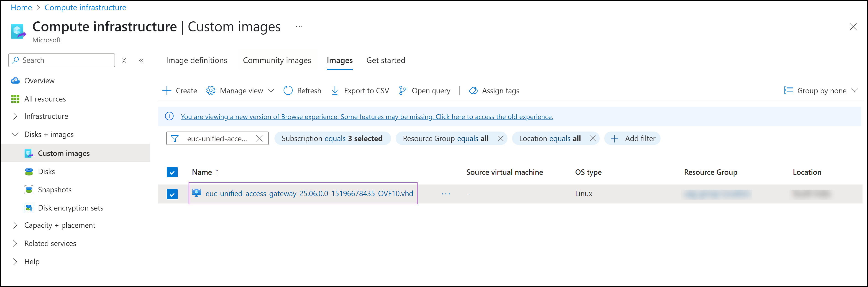Close the Compute infrastructure blade
The width and height of the screenshot is (868, 287).
(853, 27)
